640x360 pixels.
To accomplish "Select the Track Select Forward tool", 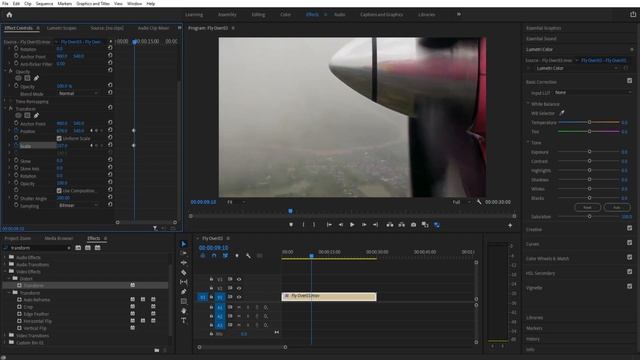I will point(184,253).
